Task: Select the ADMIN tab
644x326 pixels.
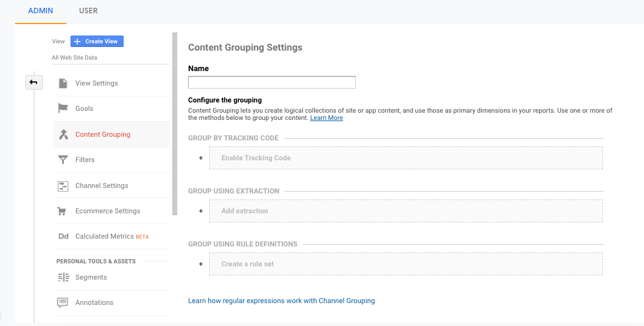Action: coord(40,11)
